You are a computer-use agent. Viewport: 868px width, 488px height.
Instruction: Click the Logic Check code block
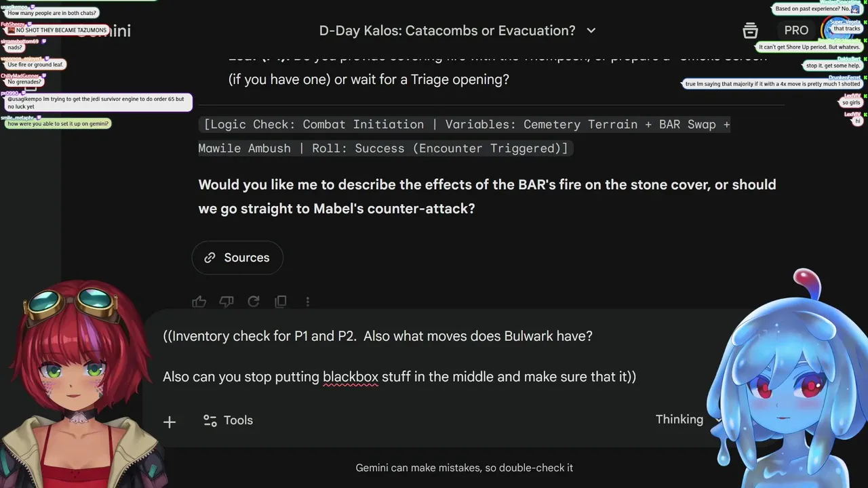[464, 136]
